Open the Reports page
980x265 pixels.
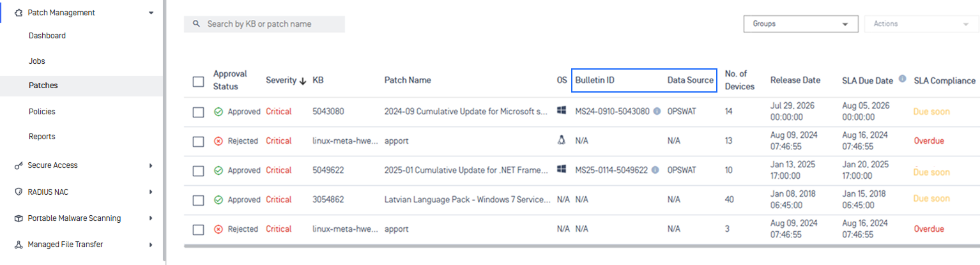pyautogui.click(x=42, y=137)
